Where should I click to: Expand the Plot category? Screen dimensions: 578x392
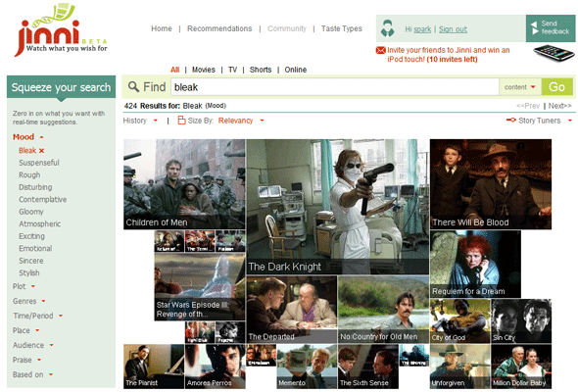tap(24, 286)
